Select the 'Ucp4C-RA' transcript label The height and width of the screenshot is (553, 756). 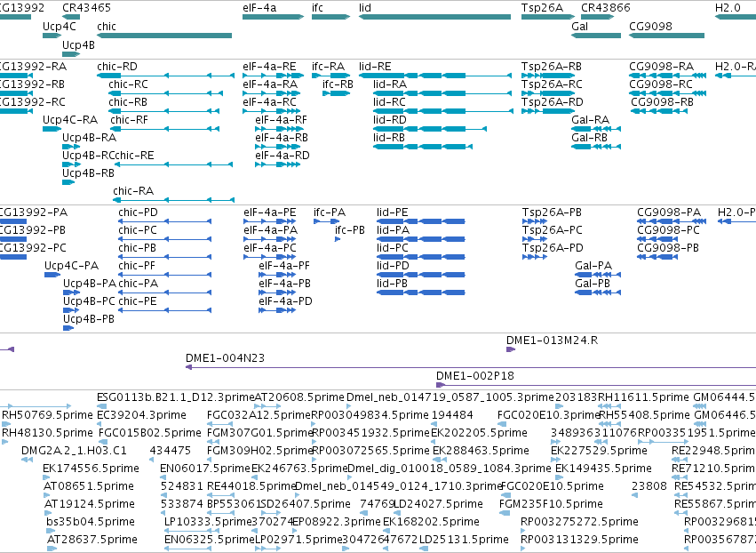(70, 120)
